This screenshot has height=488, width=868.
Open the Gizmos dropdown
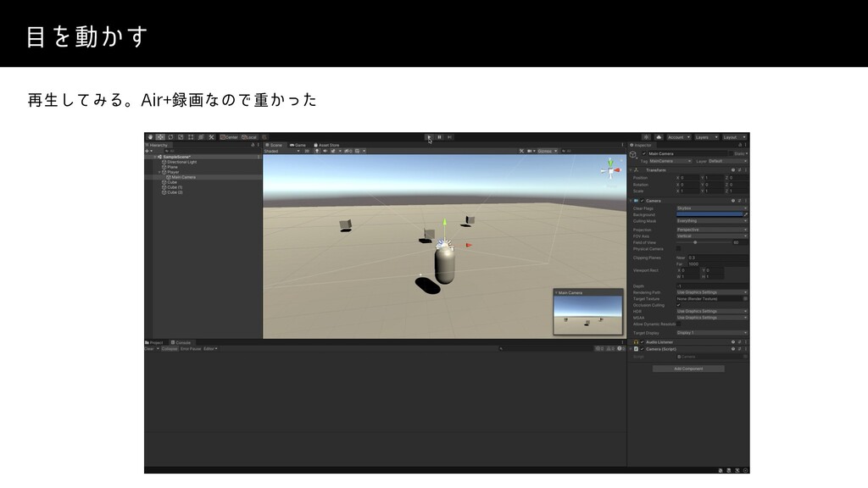pyautogui.click(x=547, y=151)
